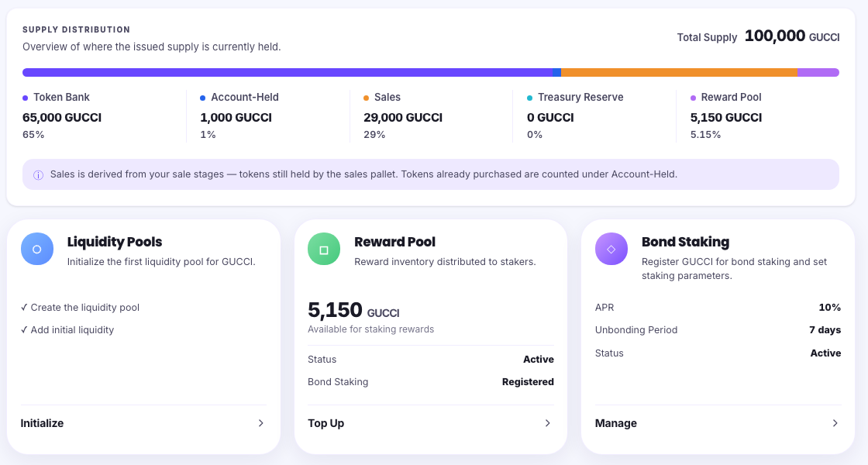Image resolution: width=868 pixels, height=465 pixels.
Task: Click the Registered bond staking value
Action: (x=528, y=382)
